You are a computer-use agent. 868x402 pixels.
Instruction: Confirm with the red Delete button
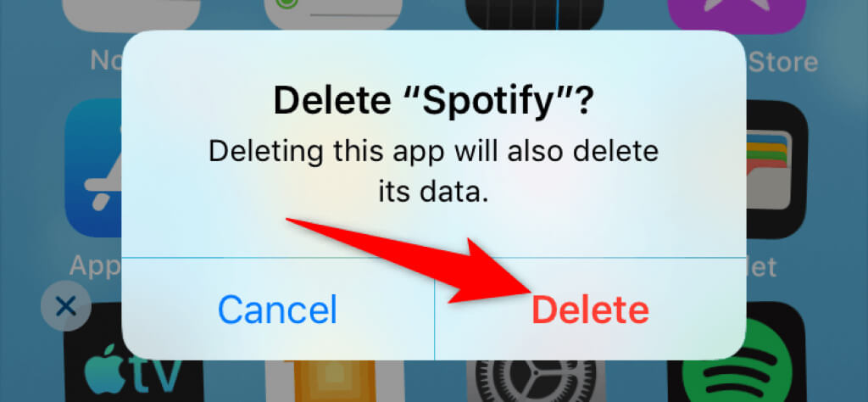(590, 310)
